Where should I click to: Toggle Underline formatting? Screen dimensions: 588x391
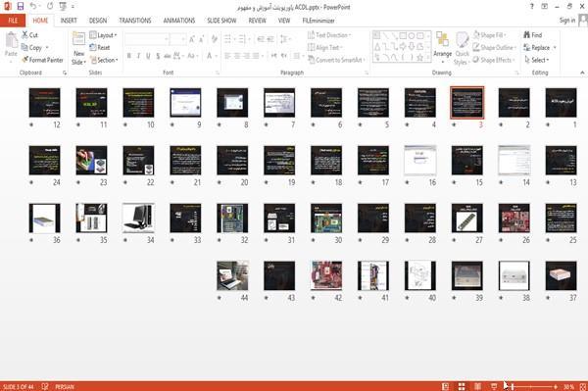pos(149,56)
